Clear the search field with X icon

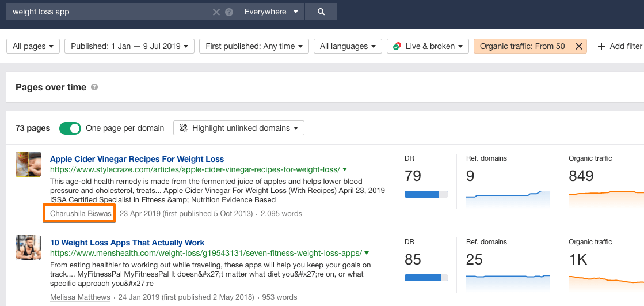pyautogui.click(x=216, y=12)
